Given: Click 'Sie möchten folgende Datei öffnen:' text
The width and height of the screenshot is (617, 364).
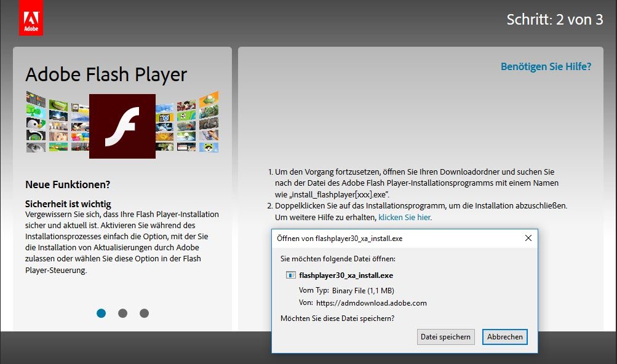Looking at the screenshot, I should (x=338, y=259).
